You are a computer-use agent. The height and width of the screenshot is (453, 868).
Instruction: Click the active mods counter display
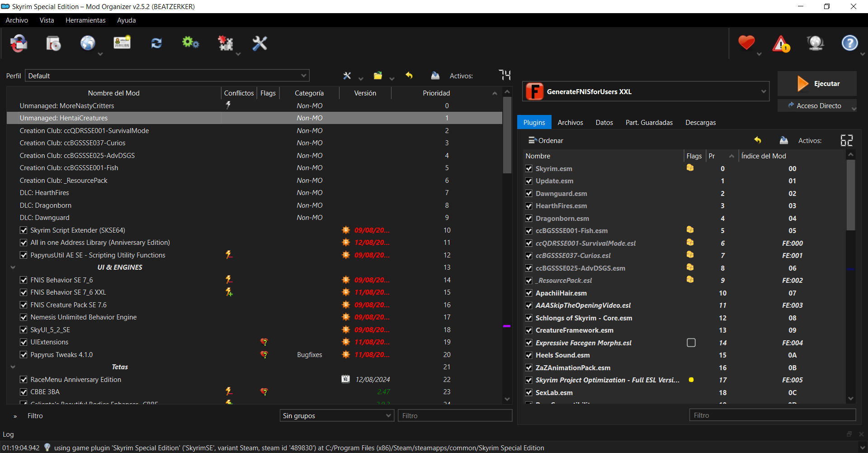pyautogui.click(x=505, y=75)
